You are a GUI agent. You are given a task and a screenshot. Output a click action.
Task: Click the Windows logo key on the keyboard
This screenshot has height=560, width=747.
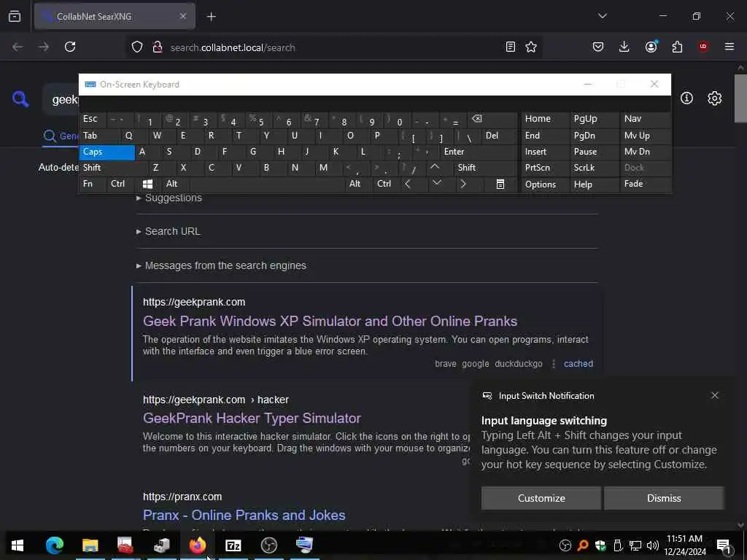(147, 184)
